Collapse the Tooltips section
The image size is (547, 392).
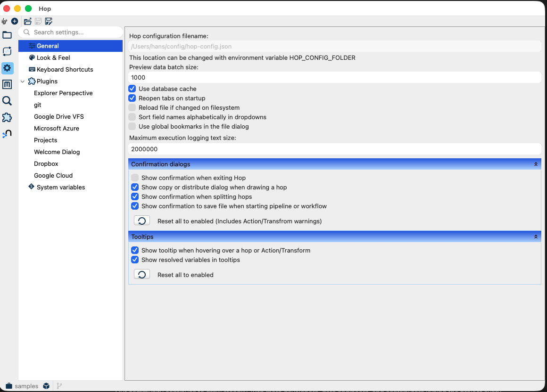[535, 237]
